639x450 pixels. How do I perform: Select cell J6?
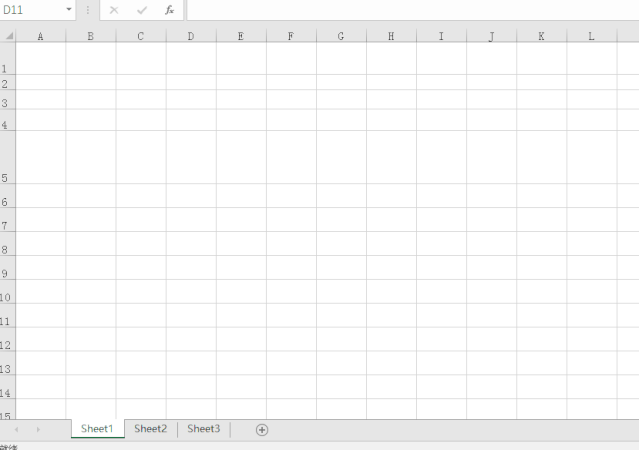[491, 196]
